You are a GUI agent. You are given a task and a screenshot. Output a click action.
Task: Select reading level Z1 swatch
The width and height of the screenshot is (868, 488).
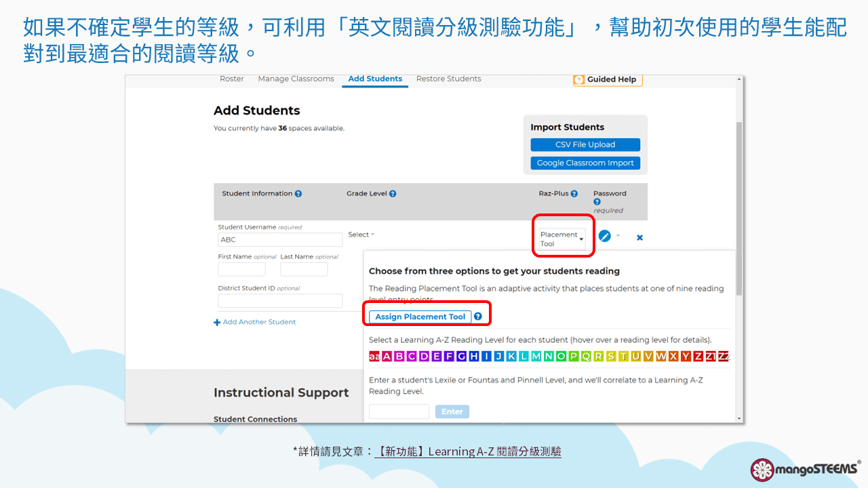[x=711, y=356]
